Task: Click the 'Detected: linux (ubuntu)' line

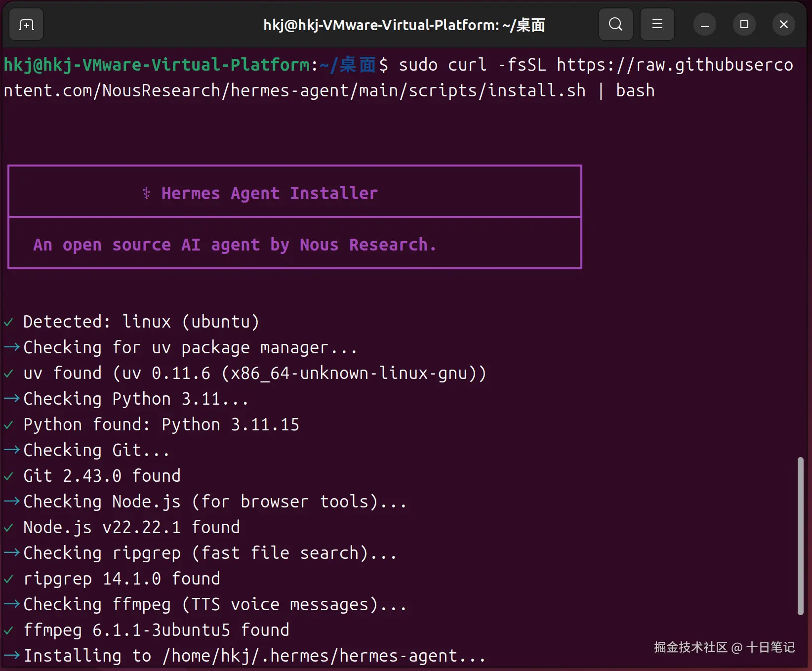Action: click(x=141, y=322)
